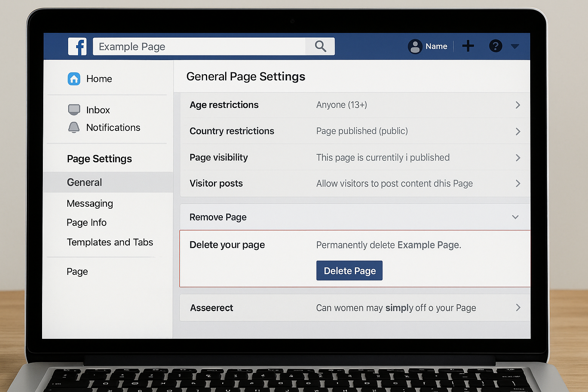Click the Country restrictions label
The image size is (588, 392).
coord(232,131)
